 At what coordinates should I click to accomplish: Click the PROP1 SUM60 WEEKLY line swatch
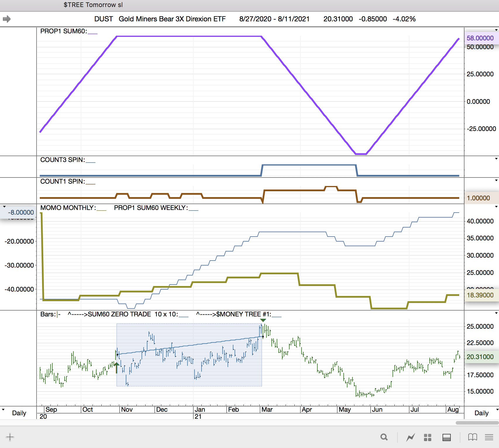click(x=194, y=210)
